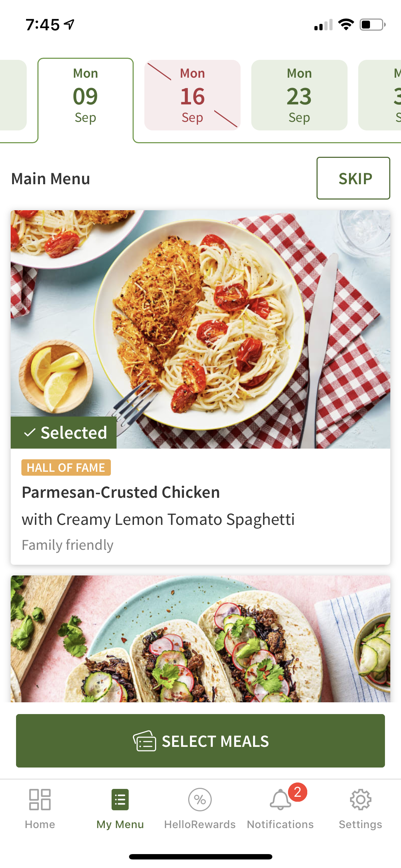Tap the HALL OF FAME tag
The width and height of the screenshot is (401, 868).
click(x=66, y=467)
